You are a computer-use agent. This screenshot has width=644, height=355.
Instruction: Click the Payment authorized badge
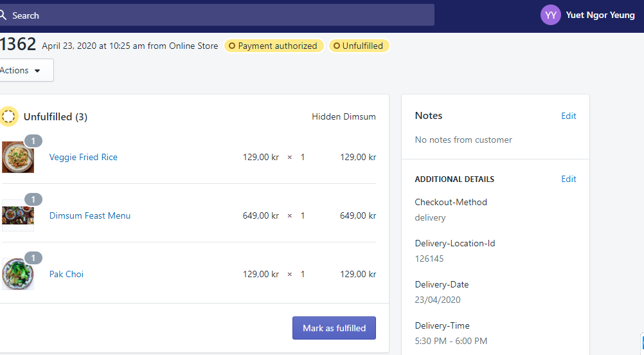(273, 46)
